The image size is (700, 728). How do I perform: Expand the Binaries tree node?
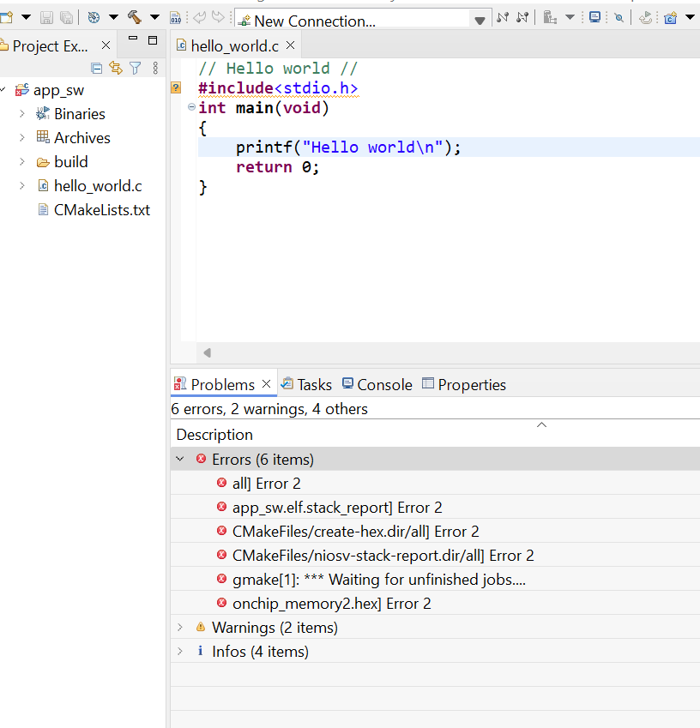point(21,114)
